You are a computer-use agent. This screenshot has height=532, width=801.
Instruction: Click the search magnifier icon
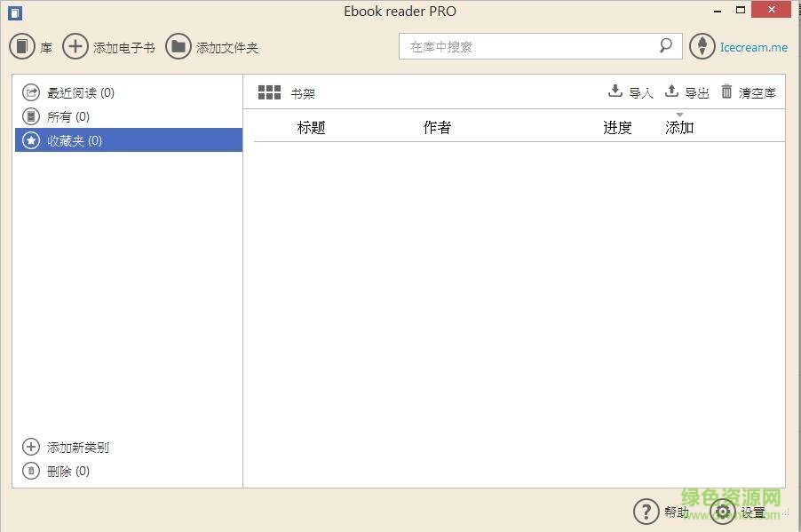pos(665,45)
